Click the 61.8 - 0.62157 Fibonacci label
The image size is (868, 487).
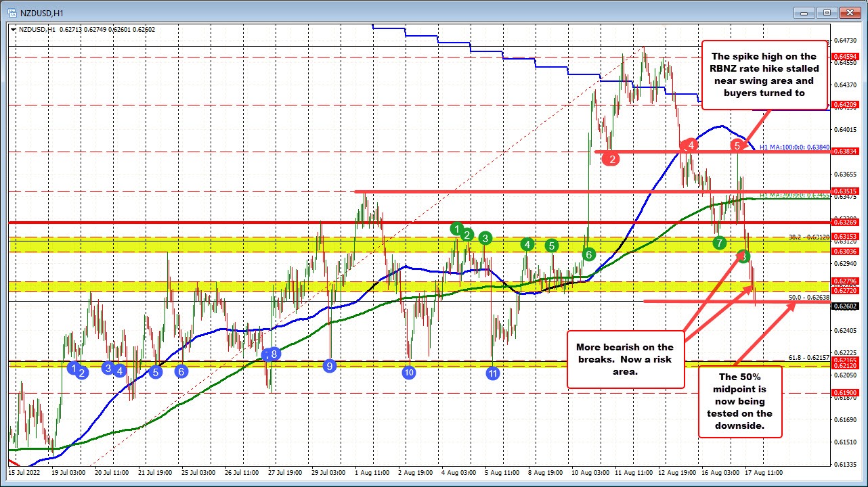[x=808, y=356]
